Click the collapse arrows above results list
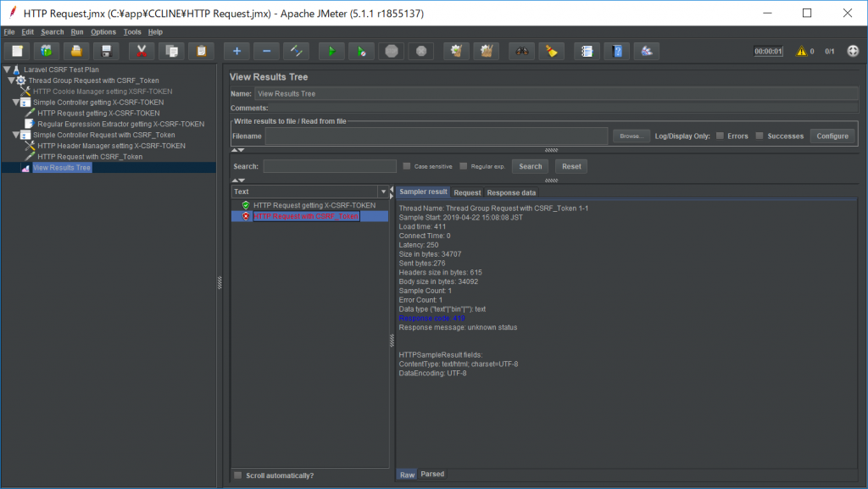 238,181
